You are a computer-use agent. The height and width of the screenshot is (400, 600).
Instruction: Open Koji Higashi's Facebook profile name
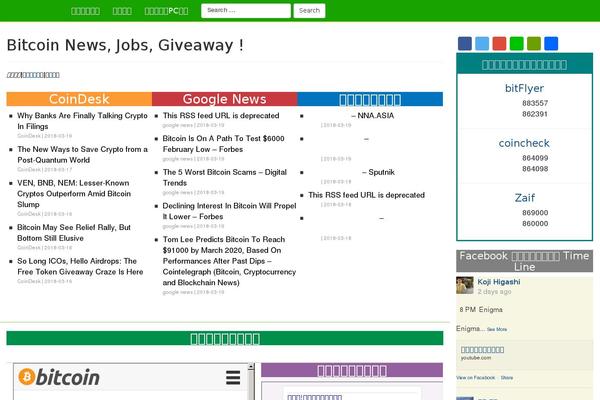[x=499, y=282]
